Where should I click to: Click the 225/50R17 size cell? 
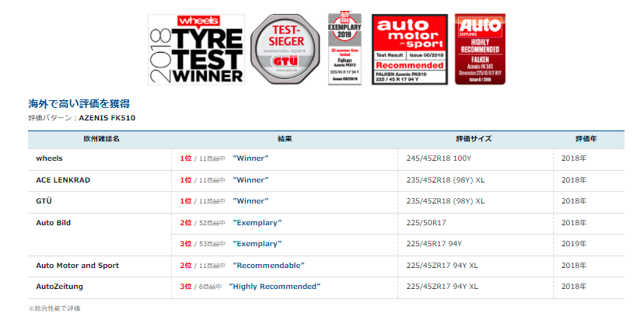426,223
